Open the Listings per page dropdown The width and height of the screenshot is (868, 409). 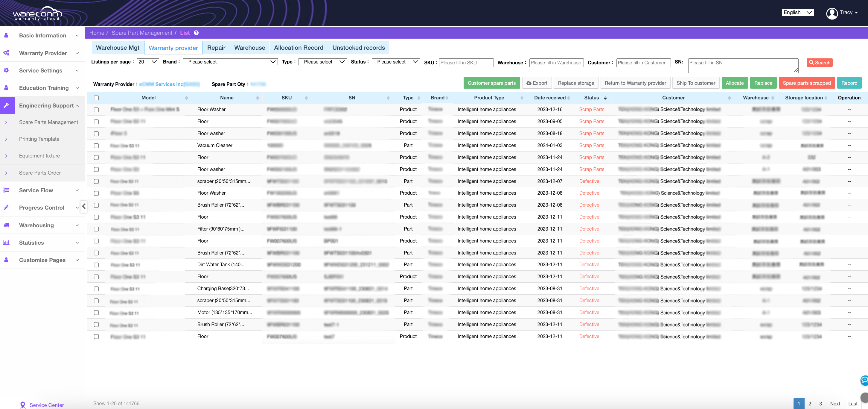(x=148, y=62)
